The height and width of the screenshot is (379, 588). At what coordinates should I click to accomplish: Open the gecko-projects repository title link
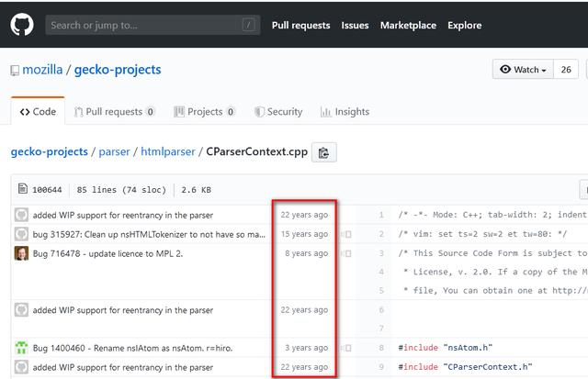118,70
